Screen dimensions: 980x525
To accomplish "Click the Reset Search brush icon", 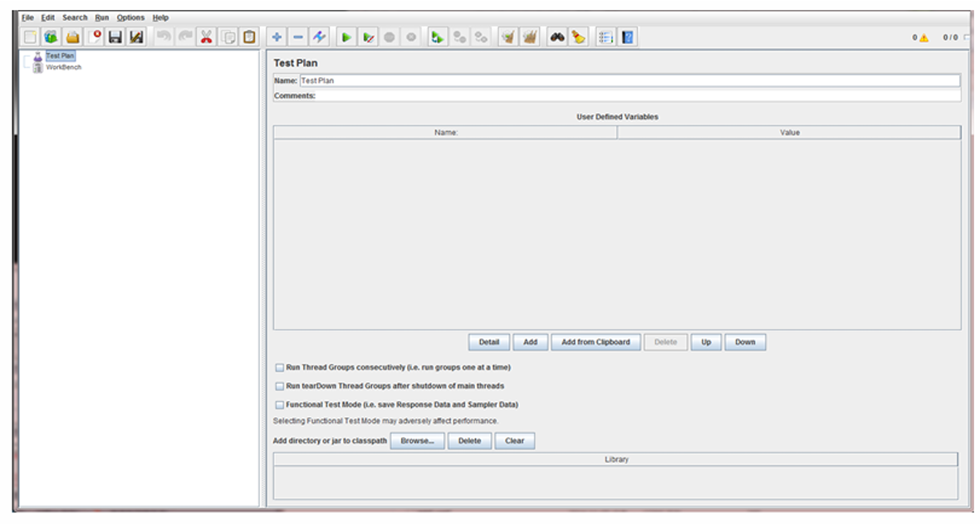I will click(578, 37).
